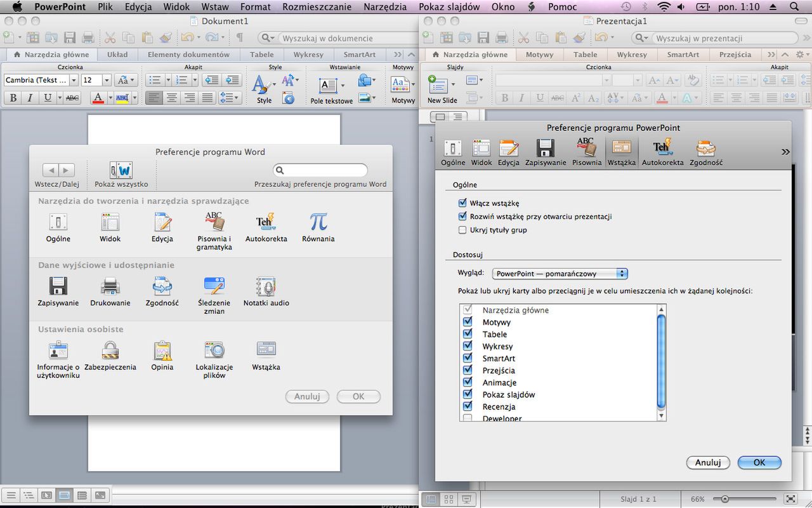Screen dimensions: 812x508
Task: Toggle bold formatting in Word ribbon
Action: 12,98
